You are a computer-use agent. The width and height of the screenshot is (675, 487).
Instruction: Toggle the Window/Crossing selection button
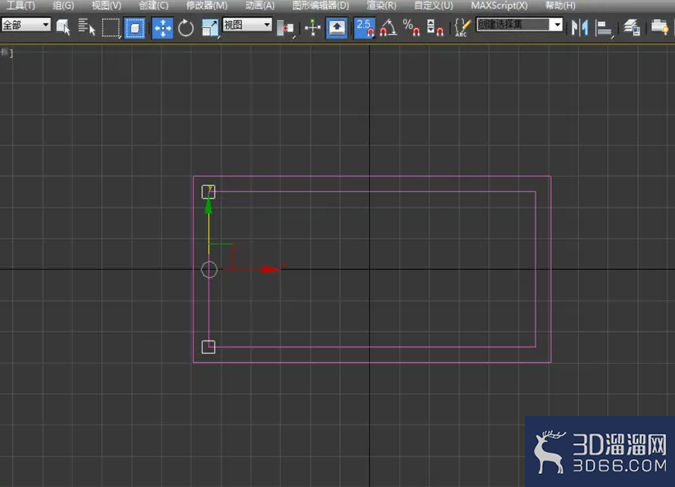pyautogui.click(x=135, y=28)
